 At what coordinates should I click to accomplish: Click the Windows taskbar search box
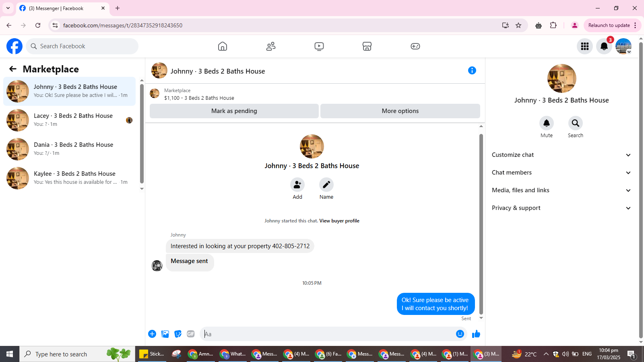(77, 354)
